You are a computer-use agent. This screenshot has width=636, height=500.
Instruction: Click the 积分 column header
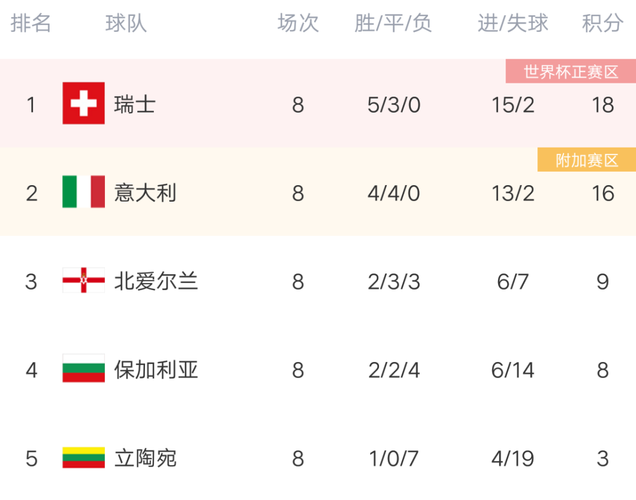pyautogui.click(x=603, y=23)
